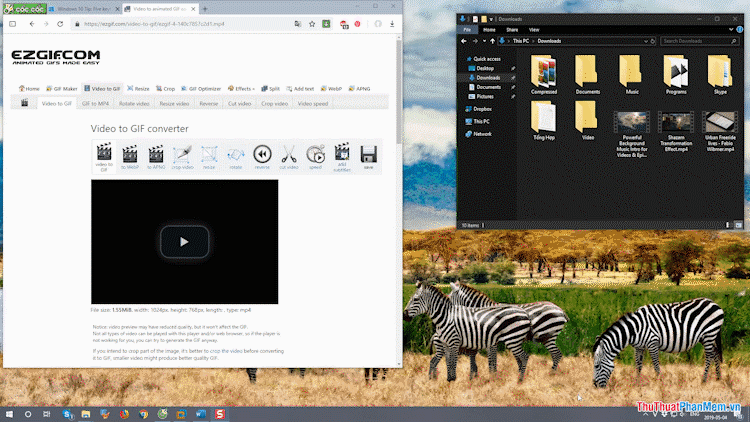Screen dimensions: 750x422
Task: Open the View tab in Explorer
Action: pyautogui.click(x=534, y=30)
